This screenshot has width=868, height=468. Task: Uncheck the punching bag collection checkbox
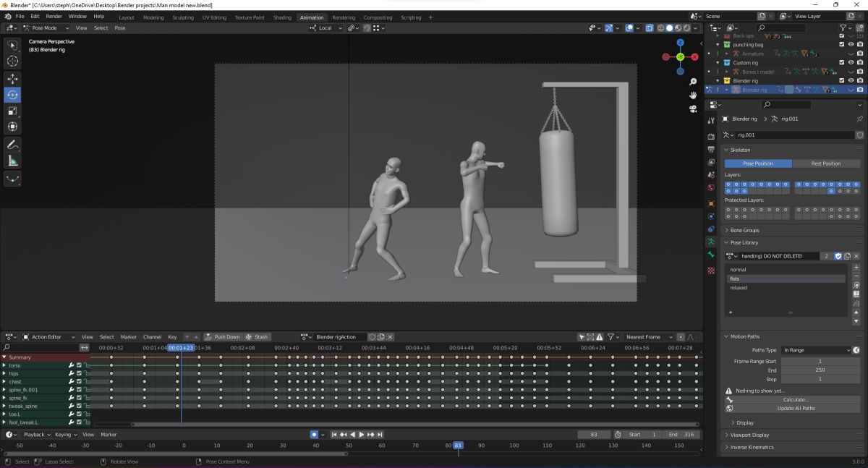(x=841, y=44)
